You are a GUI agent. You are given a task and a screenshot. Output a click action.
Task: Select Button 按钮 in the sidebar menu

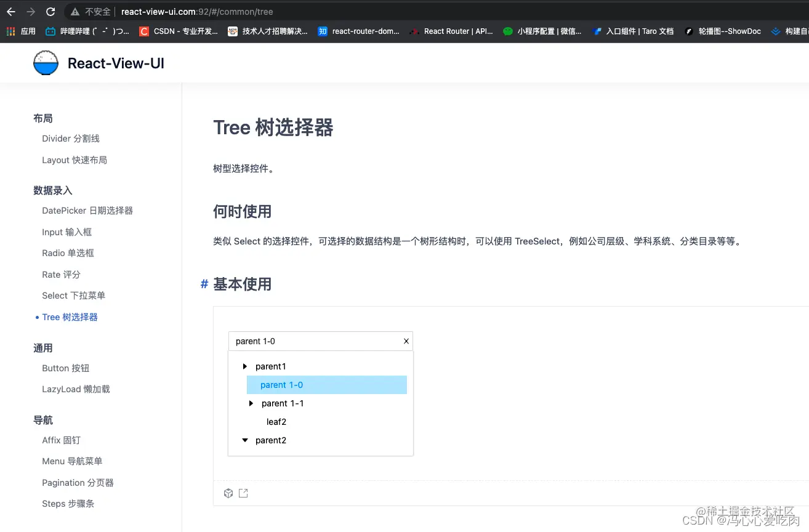65,368
